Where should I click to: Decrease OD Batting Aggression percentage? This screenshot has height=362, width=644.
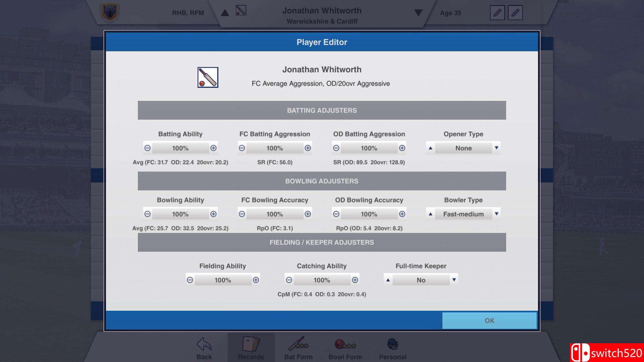pos(336,148)
